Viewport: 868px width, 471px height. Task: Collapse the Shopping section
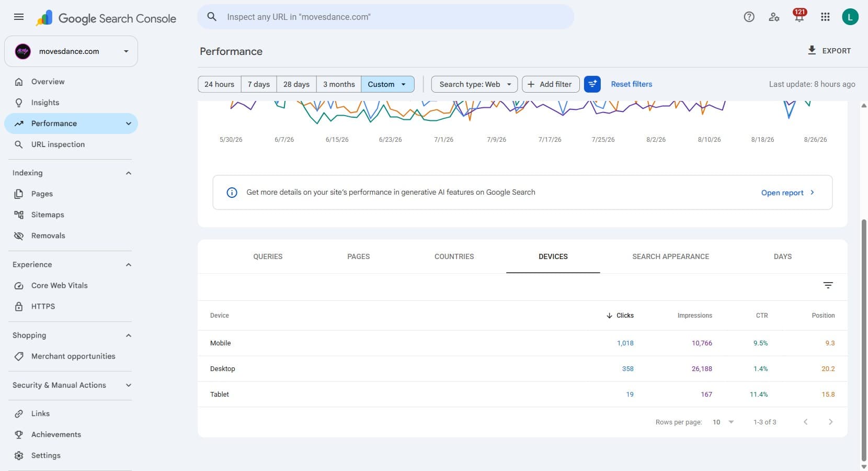tap(129, 335)
